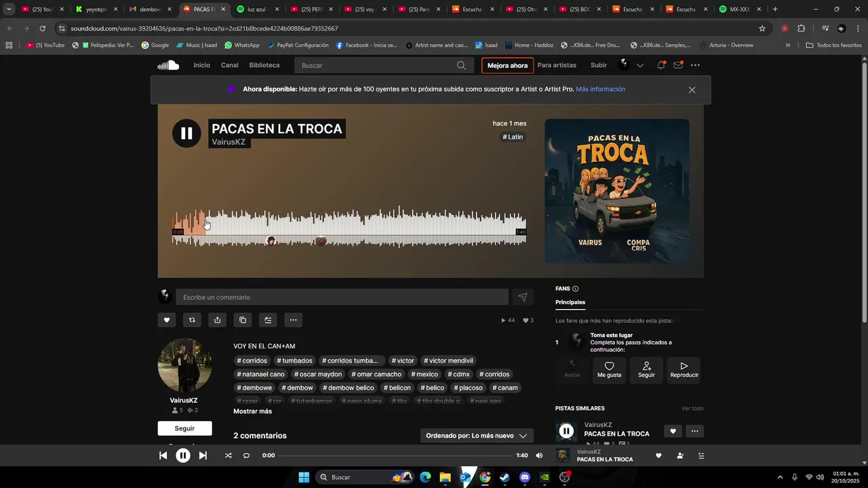Click the # victor mendivil tag
Viewport: 868px width, 488px height.
click(448, 361)
